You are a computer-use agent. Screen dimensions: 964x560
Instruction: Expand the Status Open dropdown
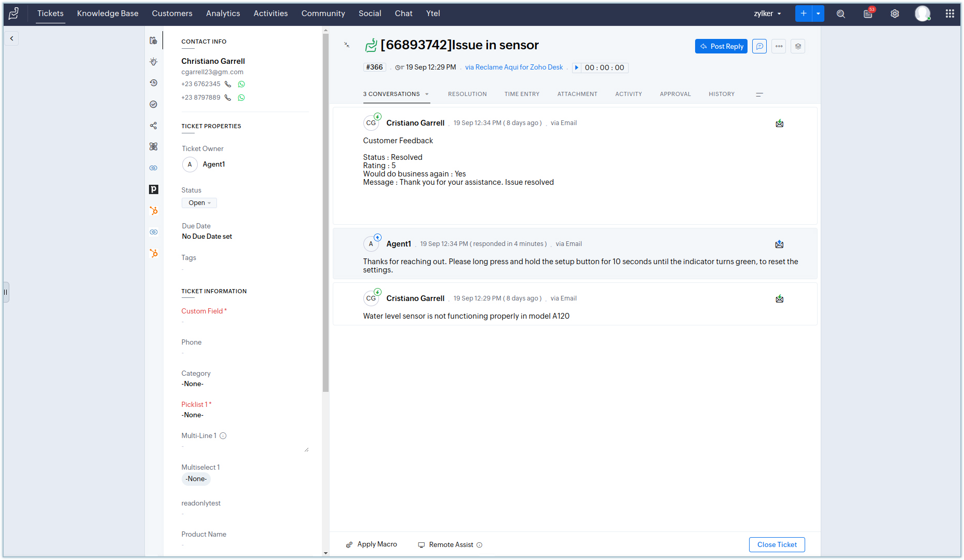click(x=199, y=203)
